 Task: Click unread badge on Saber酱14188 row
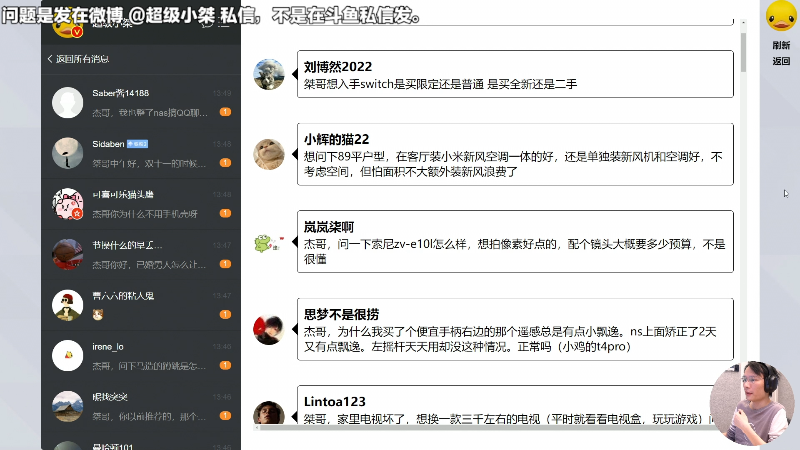tap(226, 112)
